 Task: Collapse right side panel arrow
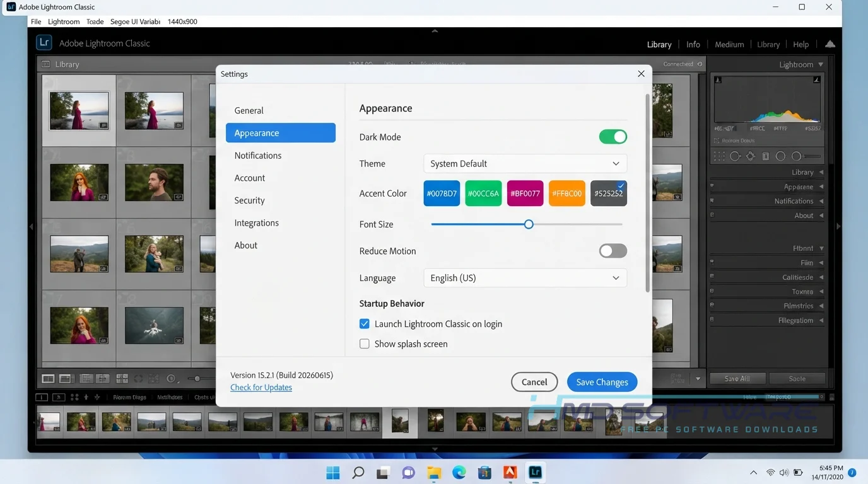pos(838,226)
